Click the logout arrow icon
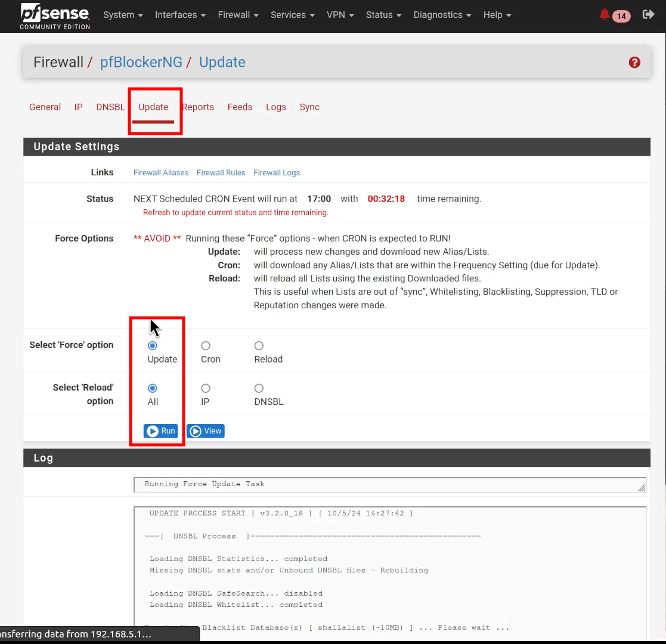Screen dimensions: 666x644 coord(648,14)
